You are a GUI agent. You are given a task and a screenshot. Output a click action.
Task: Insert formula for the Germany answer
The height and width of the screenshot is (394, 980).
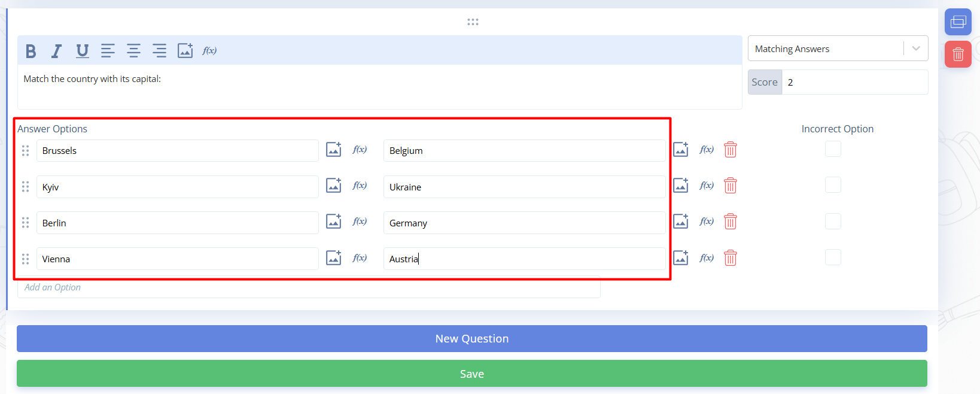707,222
